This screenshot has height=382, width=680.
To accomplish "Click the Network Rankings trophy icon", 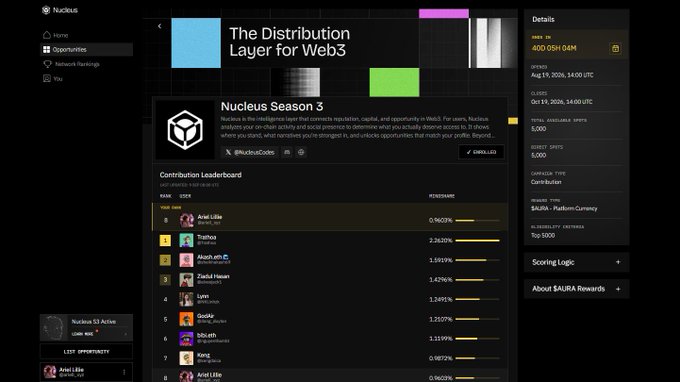I will [47, 64].
